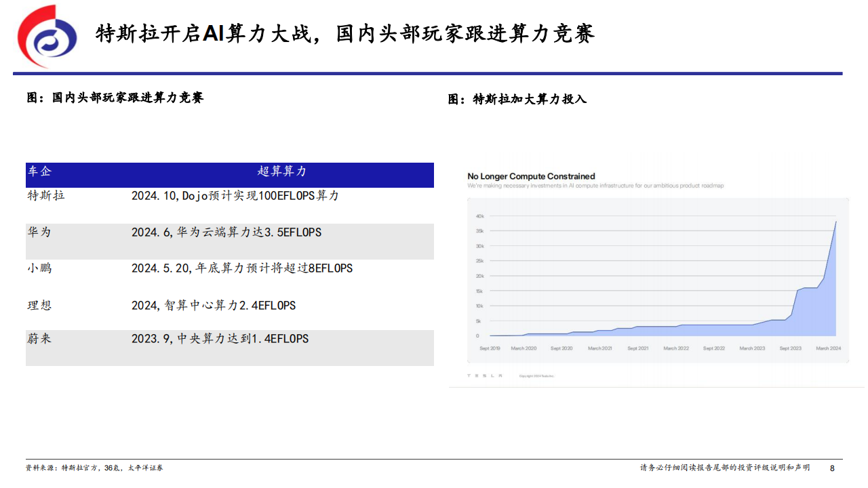Click the page number 8
Image resolution: width=868 pixels, height=488 pixels.
tap(833, 468)
